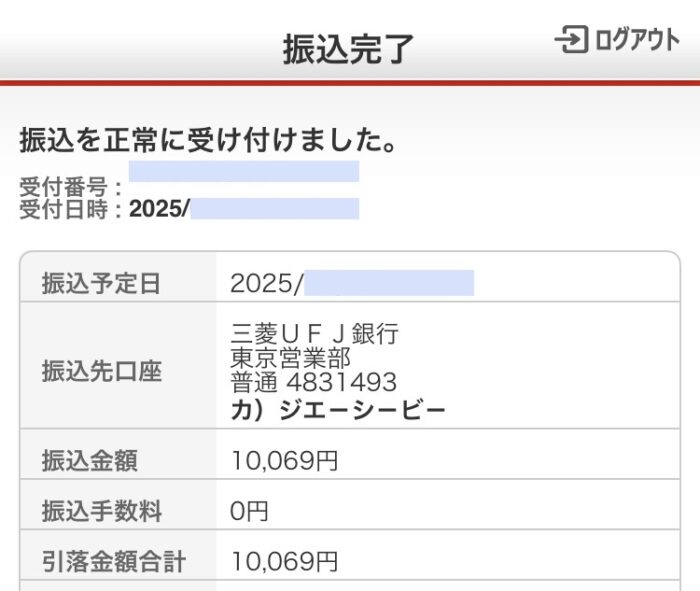Viewport: 700px width, 591px height.
Task: Select the 振込金額 value 10,069円
Action: (x=284, y=461)
